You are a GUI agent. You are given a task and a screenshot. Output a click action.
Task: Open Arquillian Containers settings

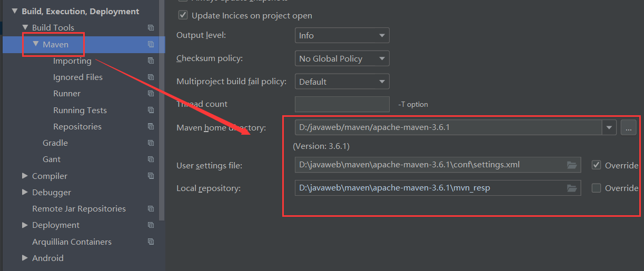pyautogui.click(x=72, y=242)
